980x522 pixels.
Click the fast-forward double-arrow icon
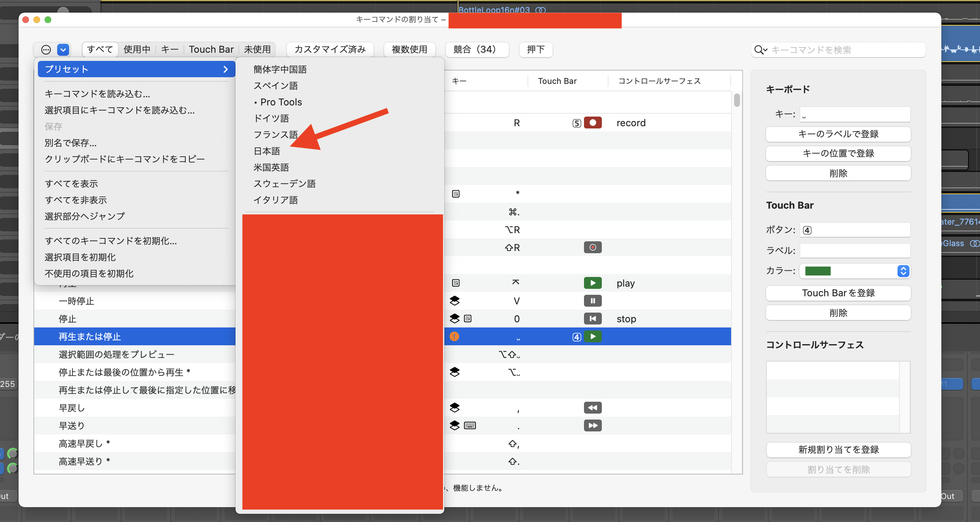click(592, 425)
